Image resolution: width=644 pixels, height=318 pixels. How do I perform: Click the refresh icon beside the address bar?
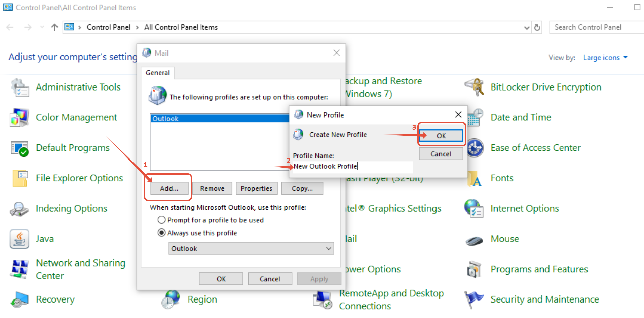click(537, 27)
